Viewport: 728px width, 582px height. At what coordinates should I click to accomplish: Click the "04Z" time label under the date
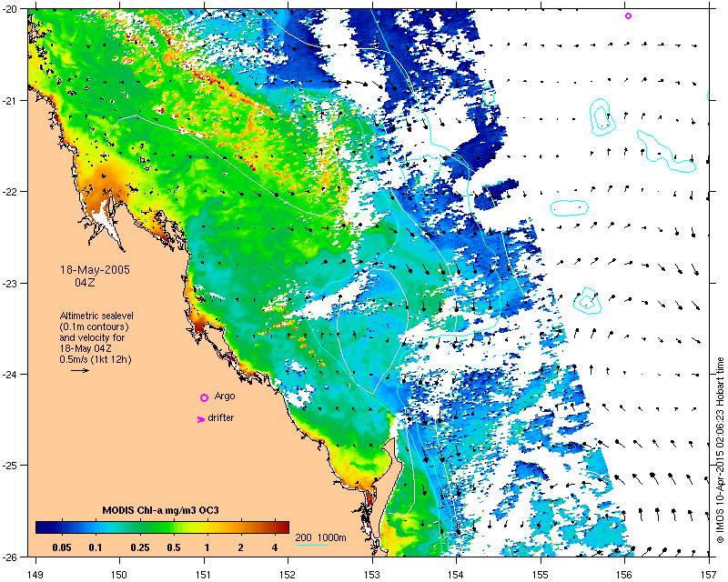click(85, 282)
